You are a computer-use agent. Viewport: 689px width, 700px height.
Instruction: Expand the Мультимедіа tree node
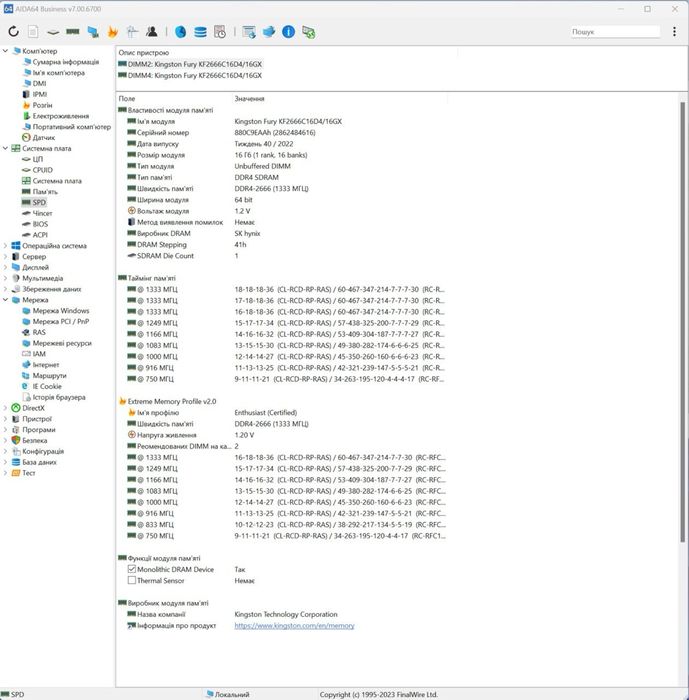[x=5, y=278]
